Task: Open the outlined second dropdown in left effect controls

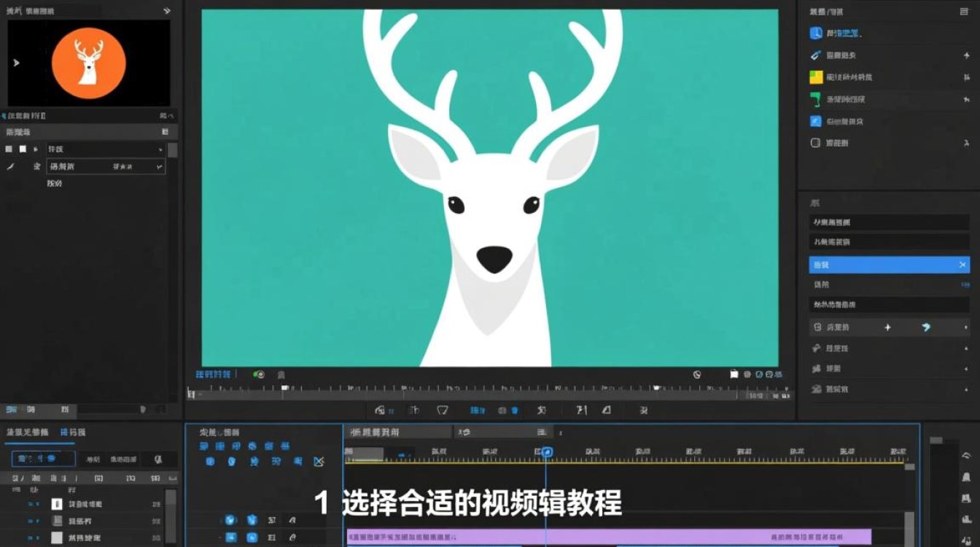Action: coord(106,166)
